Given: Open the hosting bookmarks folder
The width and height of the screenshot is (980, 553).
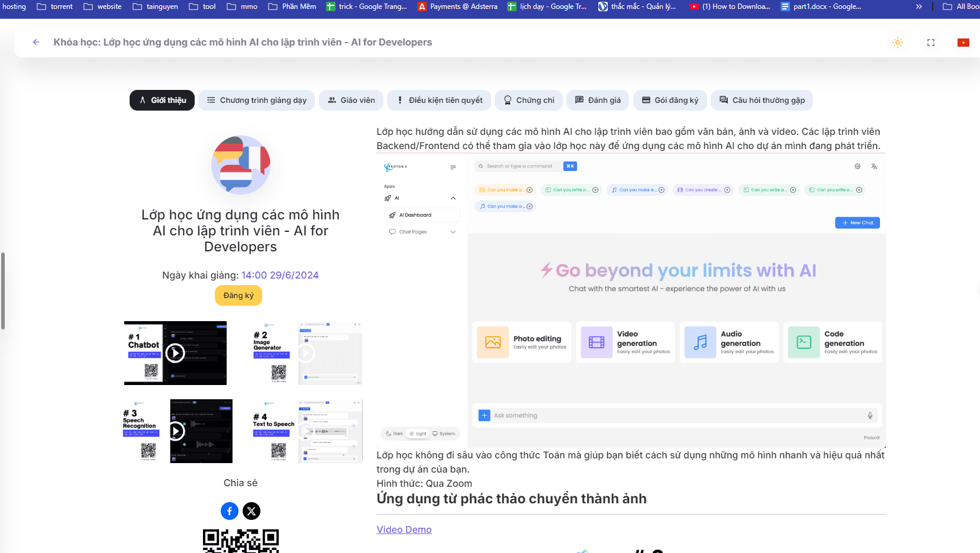Looking at the screenshot, I should (13, 7).
